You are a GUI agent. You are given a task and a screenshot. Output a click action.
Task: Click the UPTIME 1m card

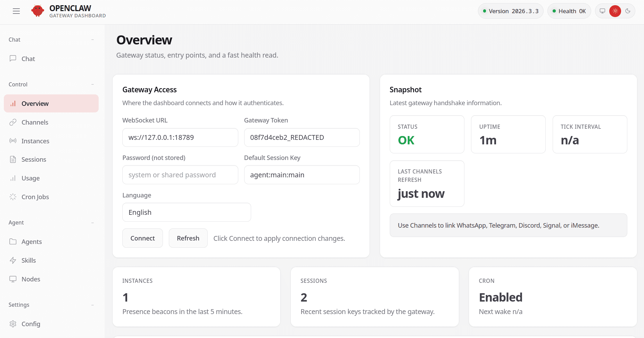508,134
